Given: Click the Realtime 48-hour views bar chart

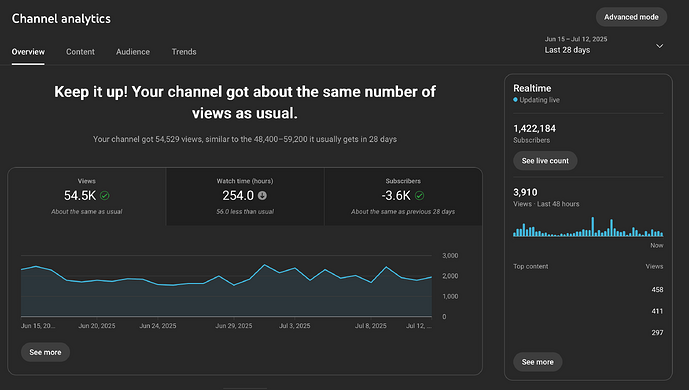Looking at the screenshot, I should pos(588,227).
